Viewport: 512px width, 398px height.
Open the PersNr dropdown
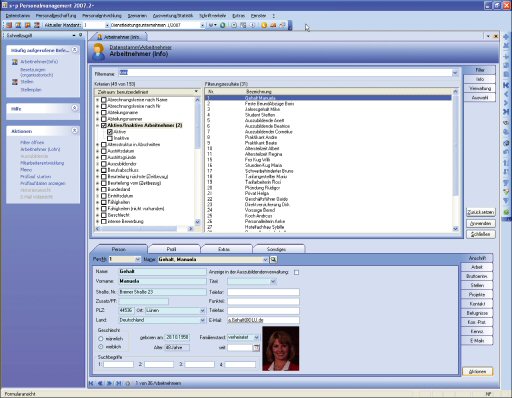tap(137, 259)
